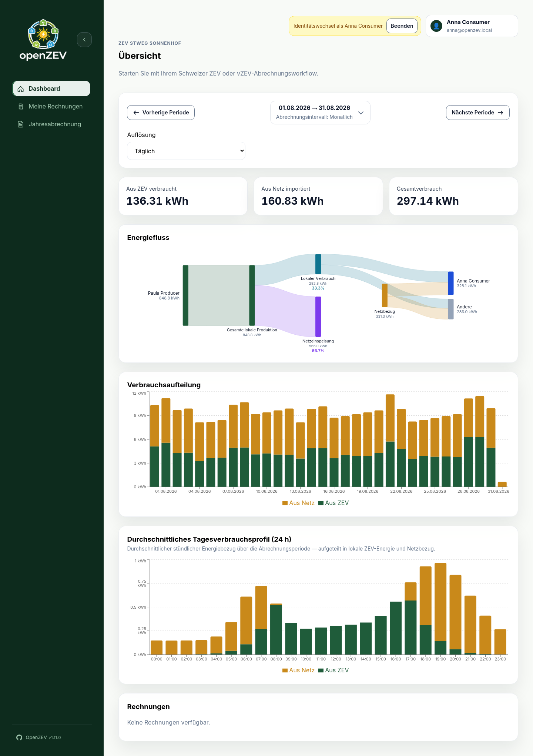Viewport: 533px width, 756px height.
Task: Expand period dropdown chevron
Action: (361, 113)
